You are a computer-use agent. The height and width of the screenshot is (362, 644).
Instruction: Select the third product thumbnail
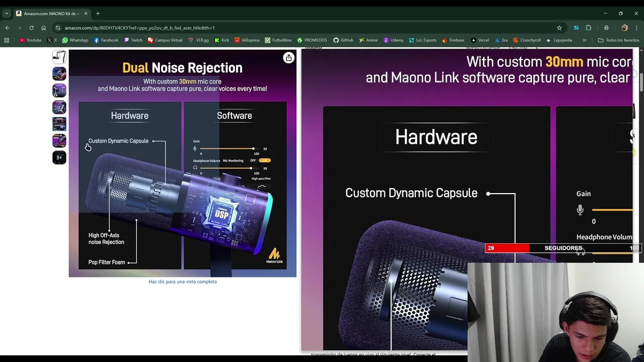click(59, 90)
